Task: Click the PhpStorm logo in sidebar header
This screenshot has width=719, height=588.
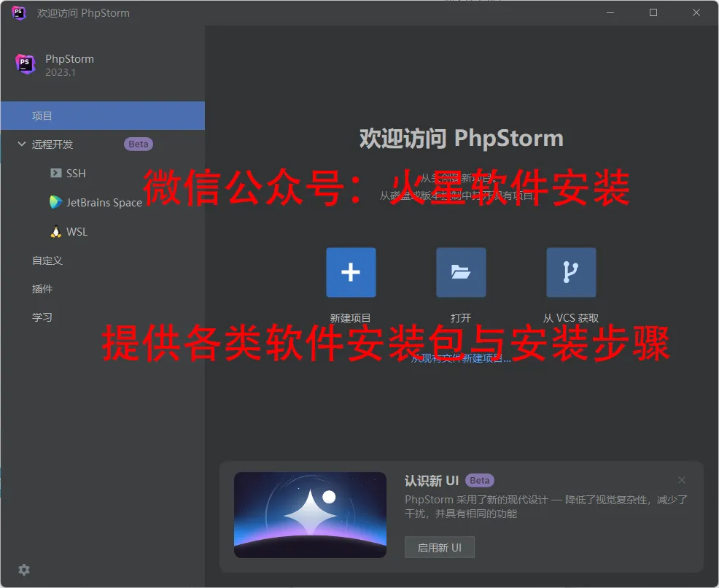Action: [26, 64]
